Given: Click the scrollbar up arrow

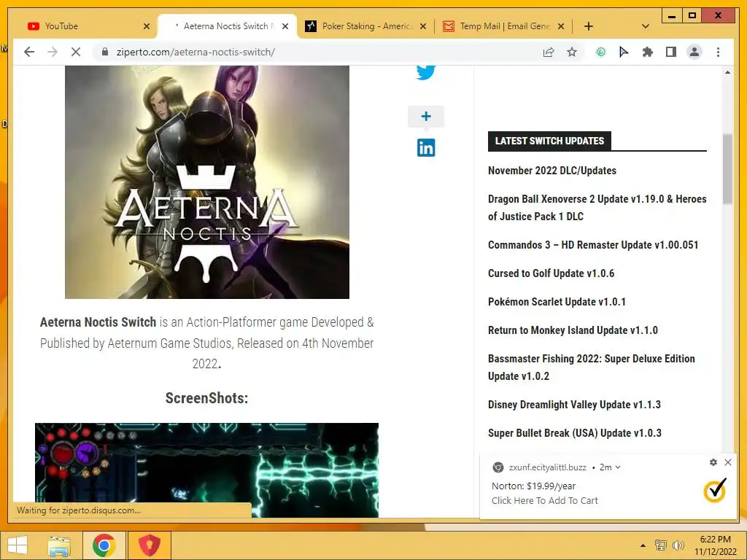Looking at the screenshot, I should coord(727,72).
